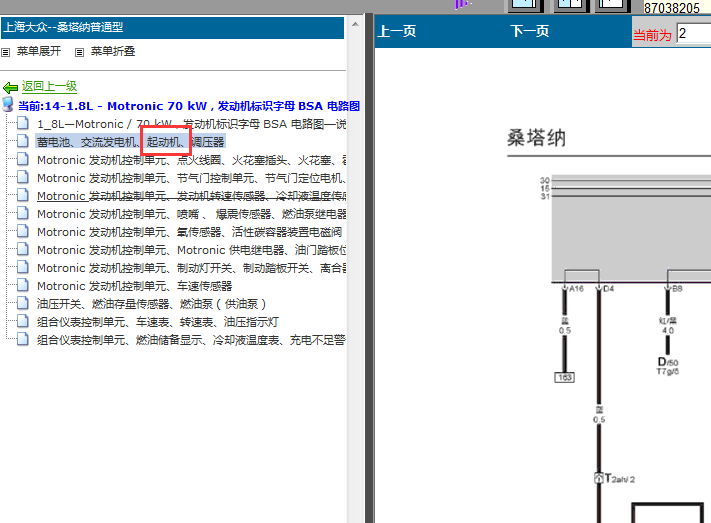Expand all menus with 菜单展开
The height and width of the screenshot is (523, 711).
click(39, 51)
